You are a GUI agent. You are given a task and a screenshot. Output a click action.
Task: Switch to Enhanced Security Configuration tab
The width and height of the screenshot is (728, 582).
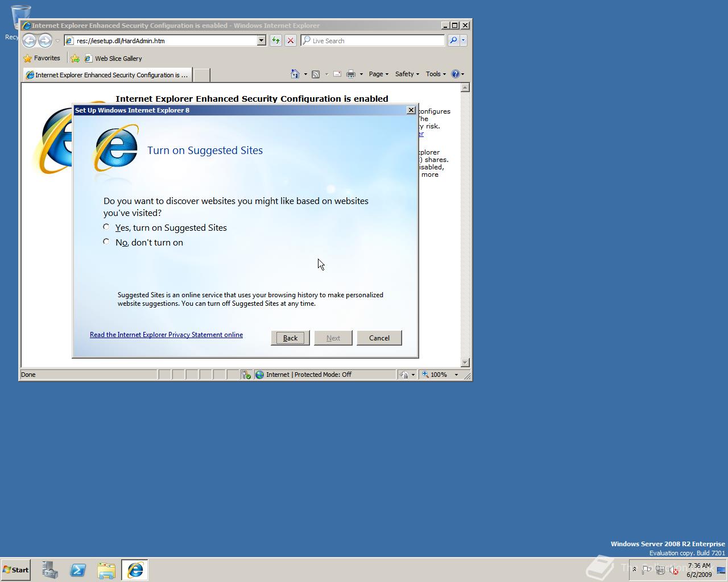pyautogui.click(x=107, y=75)
